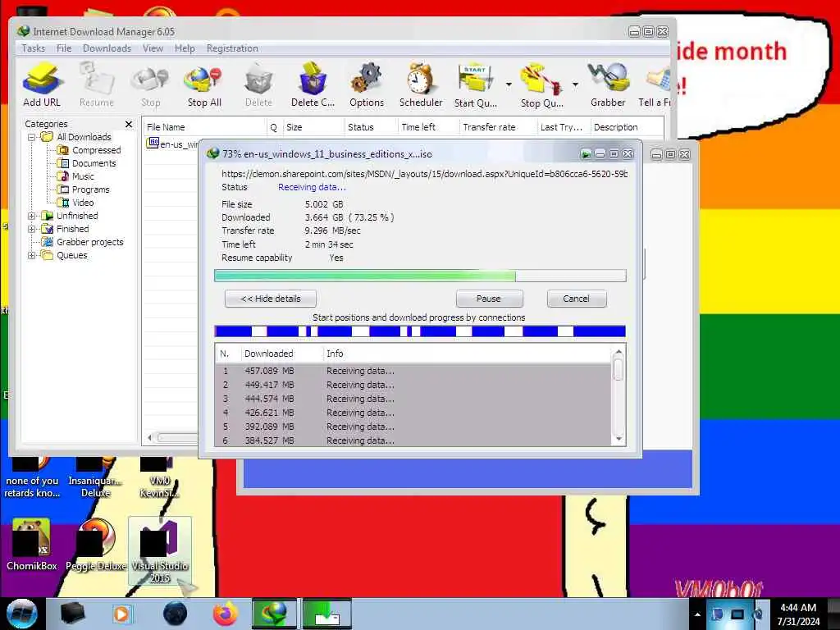
Task: Expand the Unfinished tree node
Action: tap(32, 216)
